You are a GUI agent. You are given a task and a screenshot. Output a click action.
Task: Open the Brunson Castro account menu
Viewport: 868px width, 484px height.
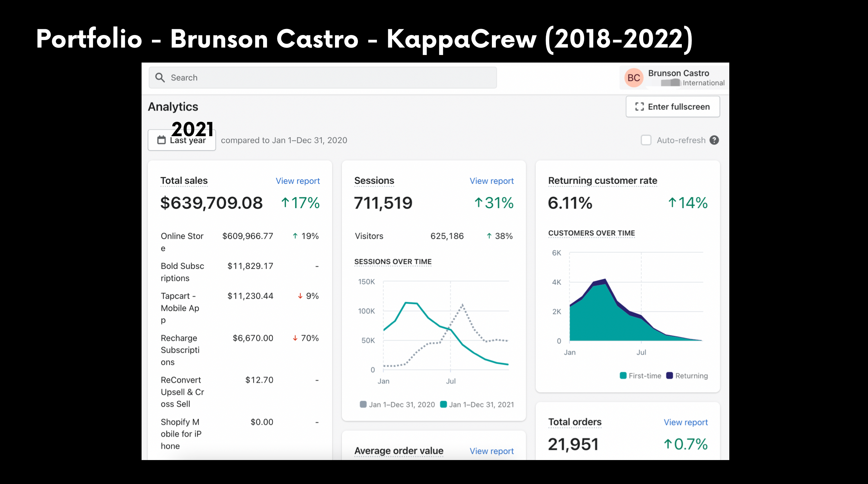674,78
